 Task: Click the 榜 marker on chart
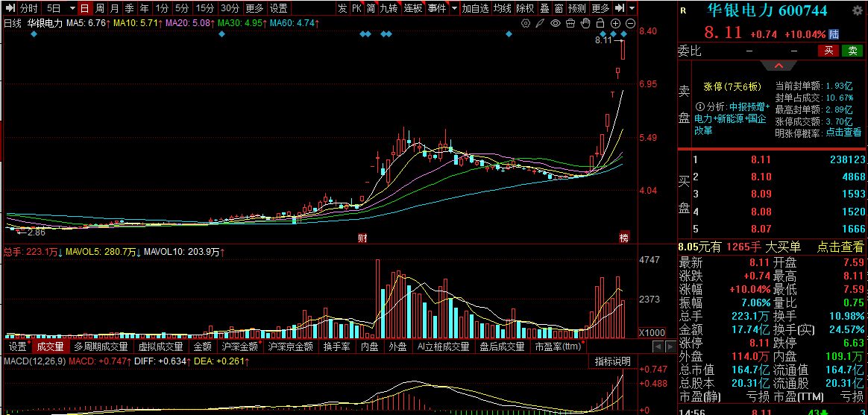tap(624, 238)
